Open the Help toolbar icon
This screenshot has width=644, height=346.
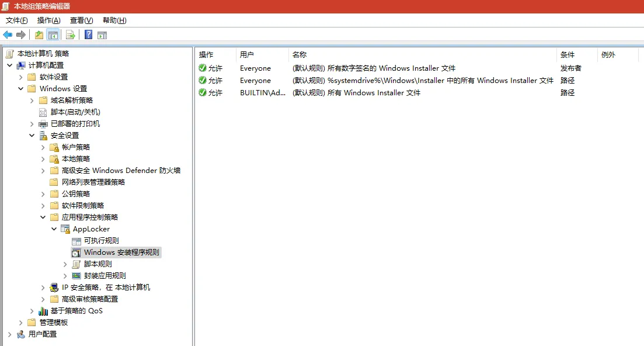pos(88,35)
